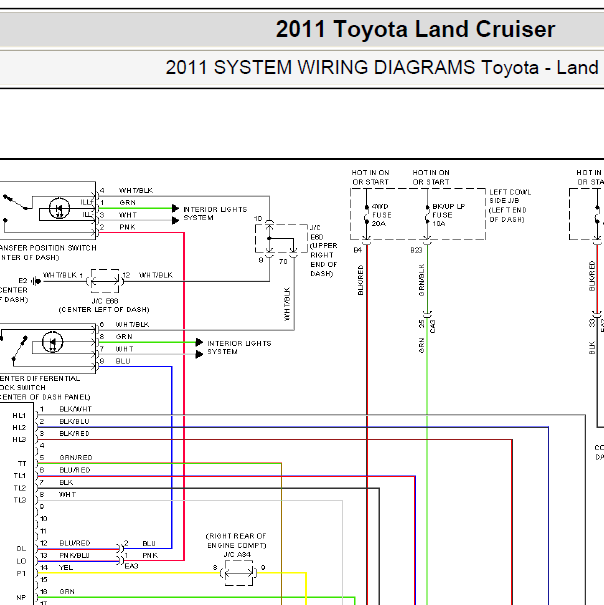Select the "PNK/BLU" wire label at pin 13
This screenshot has height=605, width=604.
pos(74,555)
